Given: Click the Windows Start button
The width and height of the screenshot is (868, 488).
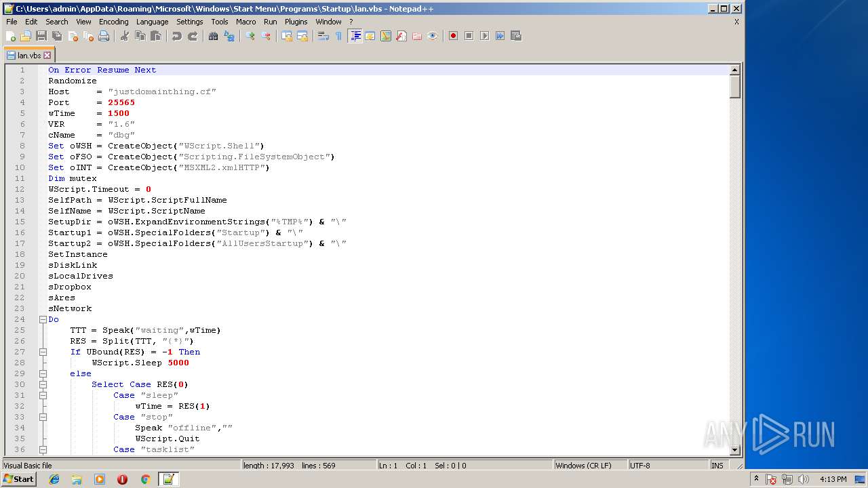Looking at the screenshot, I should [19, 479].
